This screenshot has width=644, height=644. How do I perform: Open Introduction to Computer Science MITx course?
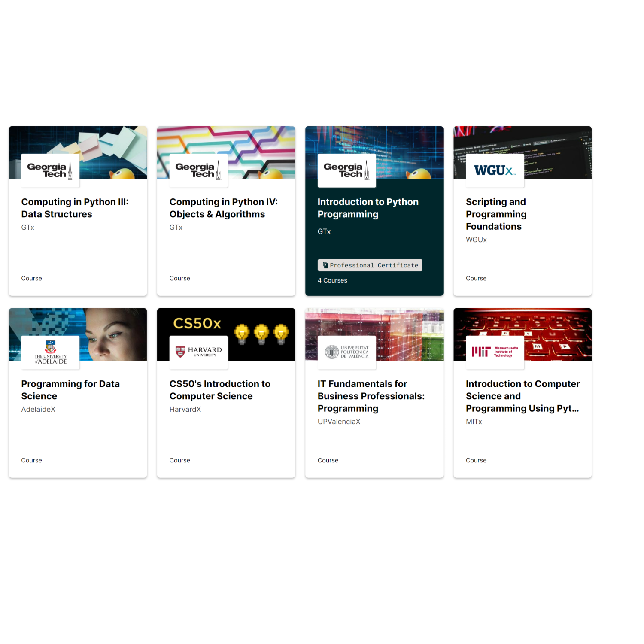click(522, 396)
